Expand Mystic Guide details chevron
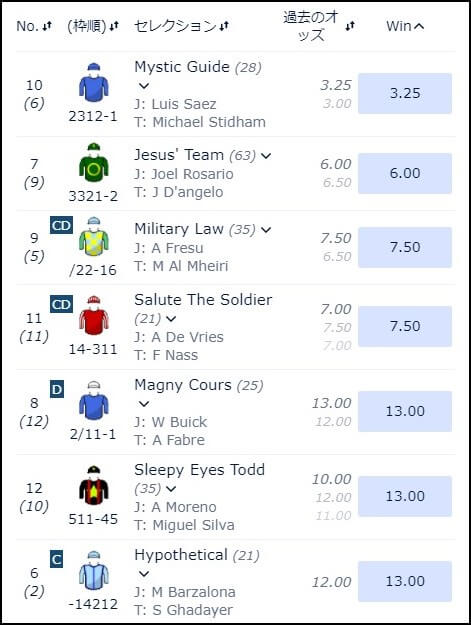 coord(144,85)
